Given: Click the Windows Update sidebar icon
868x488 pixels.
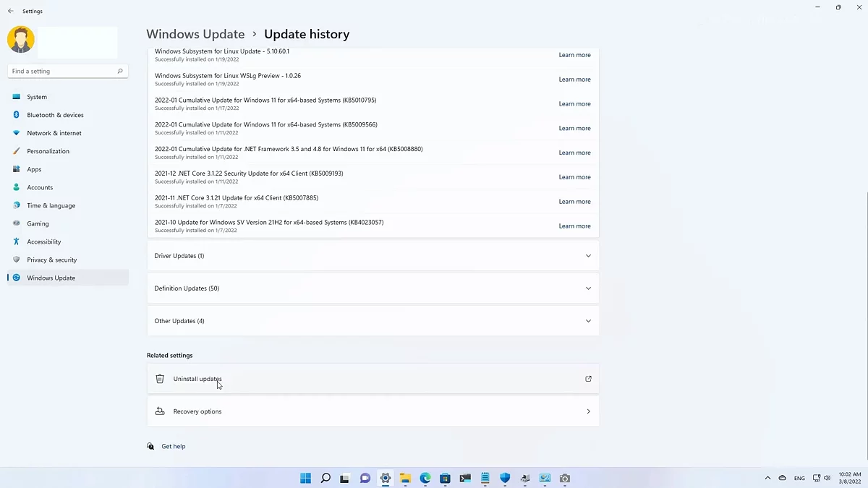Looking at the screenshot, I should pos(17,278).
